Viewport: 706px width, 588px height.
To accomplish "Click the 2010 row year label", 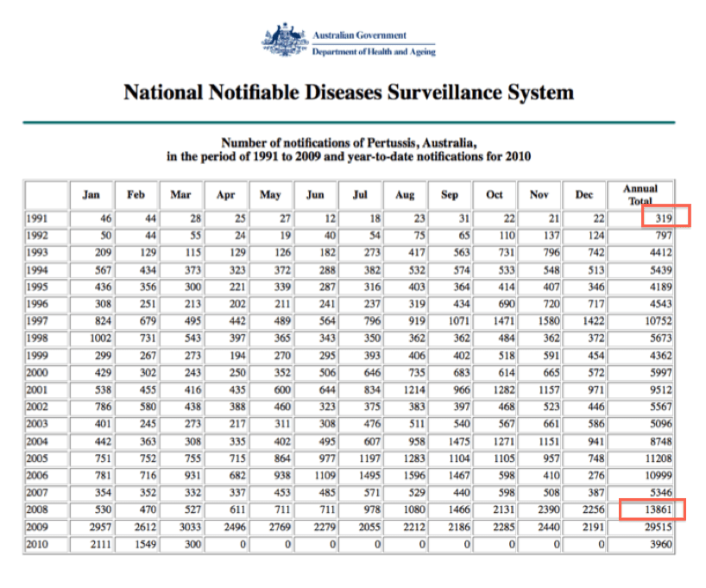I will click(x=39, y=544).
